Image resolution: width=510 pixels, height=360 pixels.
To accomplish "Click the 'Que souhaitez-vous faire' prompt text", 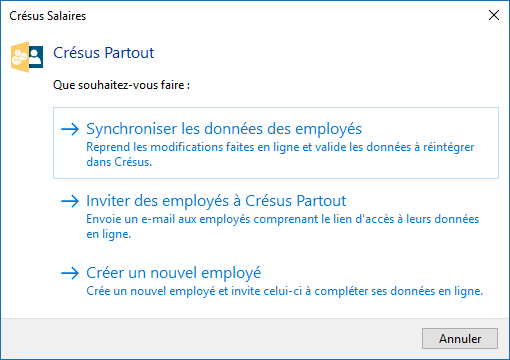I will tap(121, 85).
